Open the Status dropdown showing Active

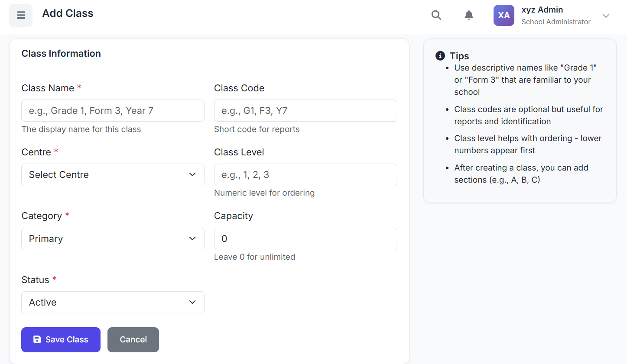click(113, 302)
